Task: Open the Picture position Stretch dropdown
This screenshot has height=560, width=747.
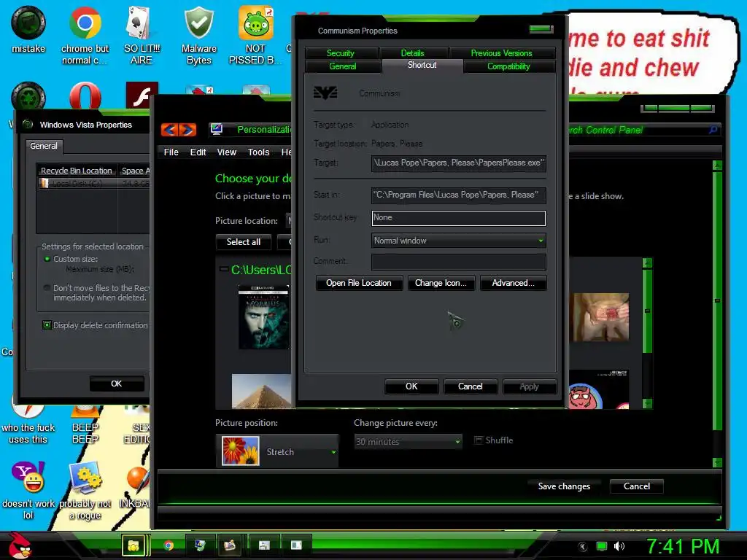Action: 277,451
